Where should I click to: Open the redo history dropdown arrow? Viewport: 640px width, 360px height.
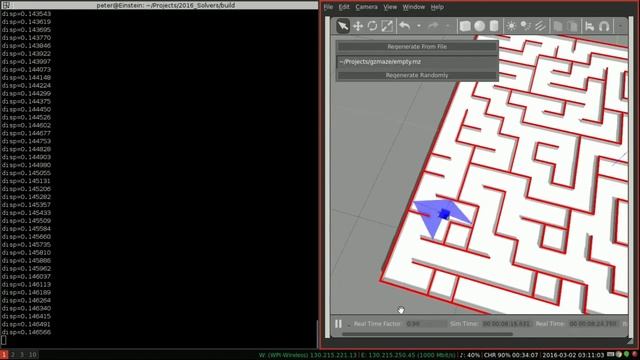[x=447, y=26]
